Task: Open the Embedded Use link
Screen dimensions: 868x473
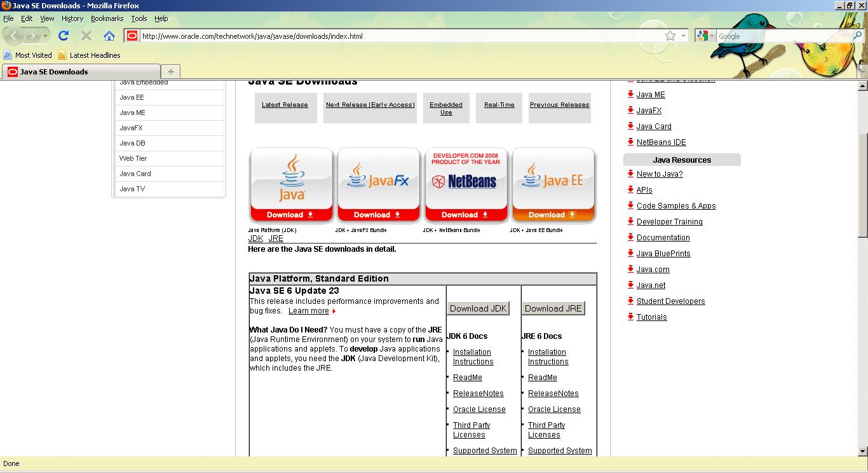Action: point(446,109)
